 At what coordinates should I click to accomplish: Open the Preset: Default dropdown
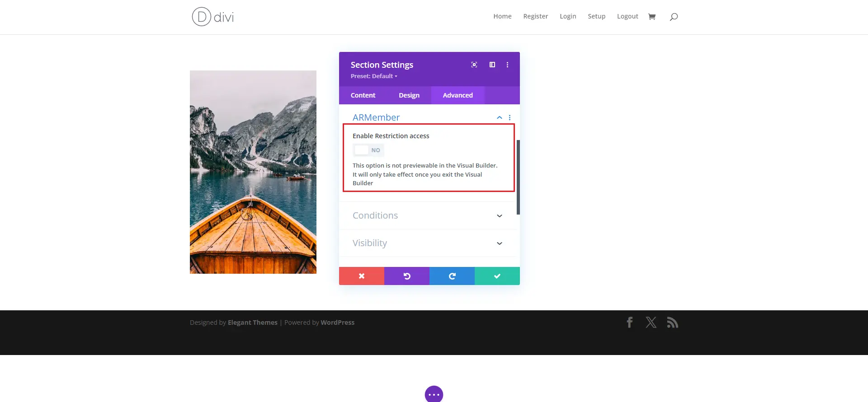[x=374, y=76]
